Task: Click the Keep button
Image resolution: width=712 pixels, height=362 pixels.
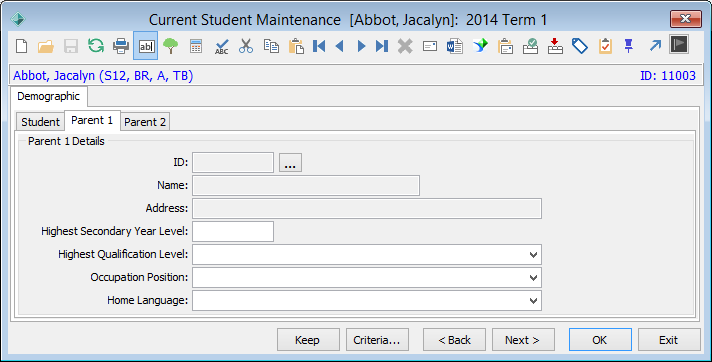Action: pyautogui.click(x=308, y=340)
